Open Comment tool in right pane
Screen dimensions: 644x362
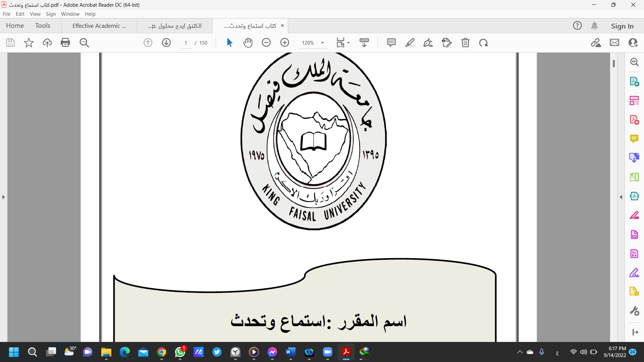click(634, 139)
